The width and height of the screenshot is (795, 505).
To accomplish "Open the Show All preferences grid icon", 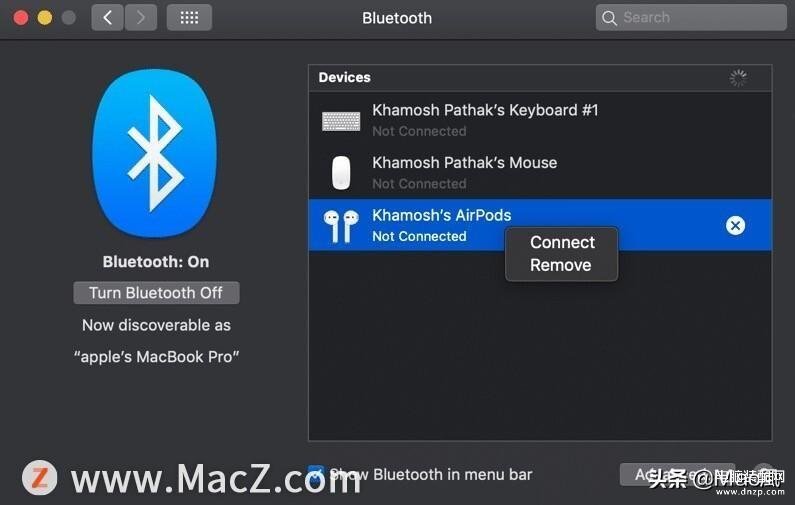I will 189,18.
